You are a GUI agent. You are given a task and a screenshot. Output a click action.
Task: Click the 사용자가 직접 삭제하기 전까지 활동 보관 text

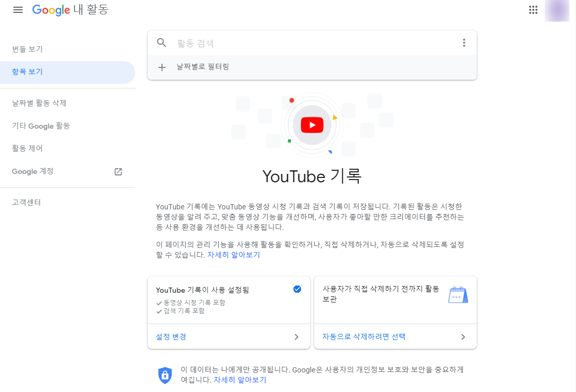[381, 294]
